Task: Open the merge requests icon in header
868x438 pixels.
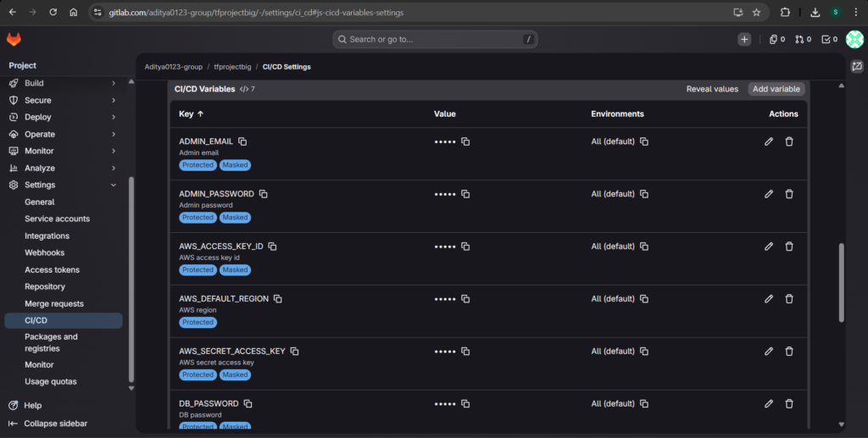Action: click(803, 40)
